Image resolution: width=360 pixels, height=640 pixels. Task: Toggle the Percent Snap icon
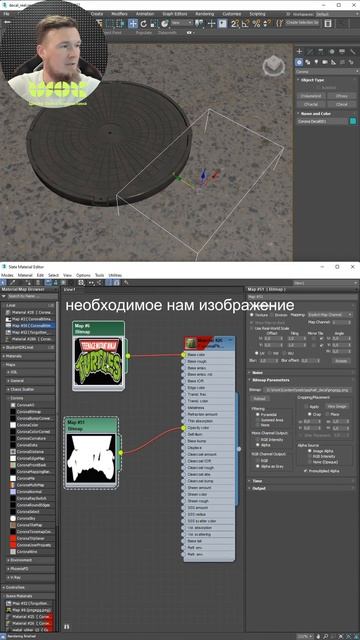pos(256,24)
